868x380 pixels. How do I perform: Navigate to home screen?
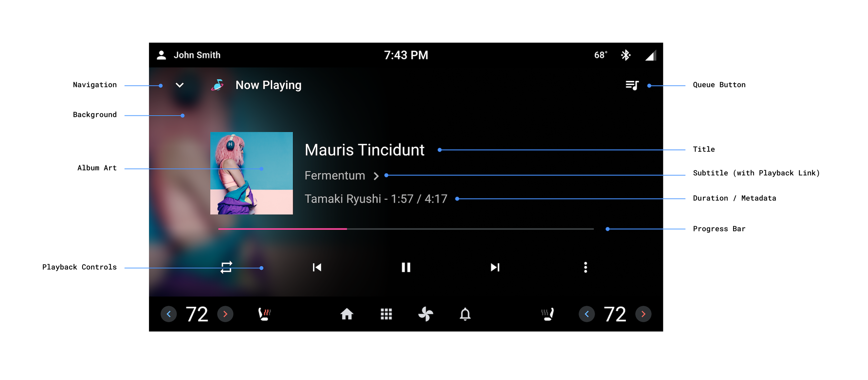pos(347,314)
